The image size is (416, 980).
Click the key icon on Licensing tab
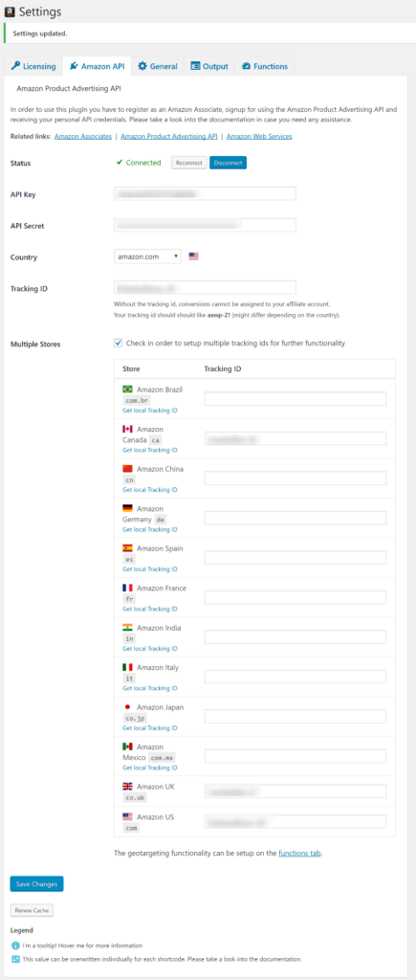[16, 66]
